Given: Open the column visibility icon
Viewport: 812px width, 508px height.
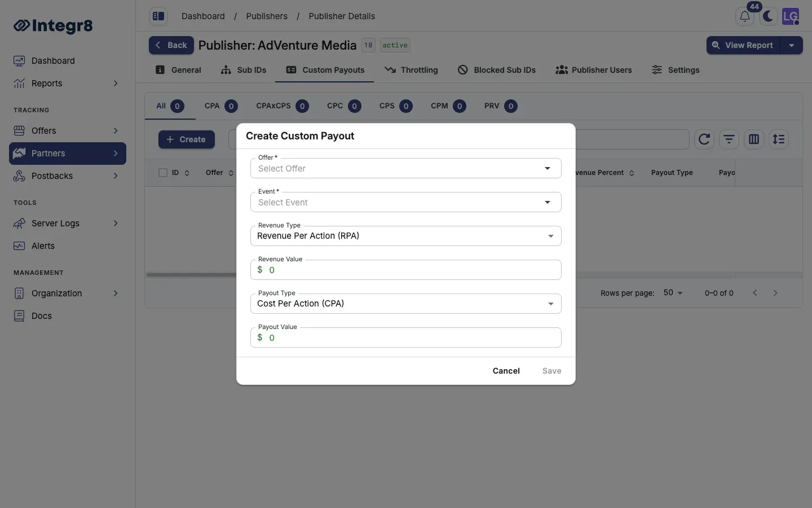Looking at the screenshot, I should (x=754, y=139).
